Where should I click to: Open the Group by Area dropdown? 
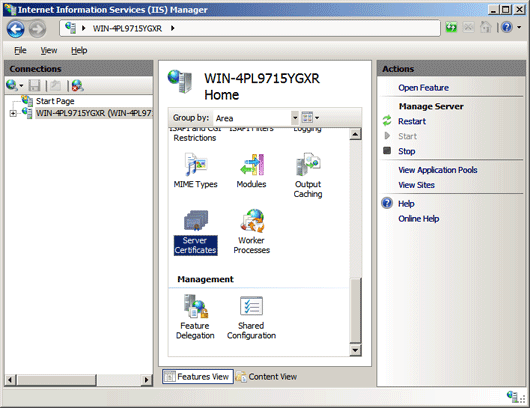pyautogui.click(x=257, y=118)
